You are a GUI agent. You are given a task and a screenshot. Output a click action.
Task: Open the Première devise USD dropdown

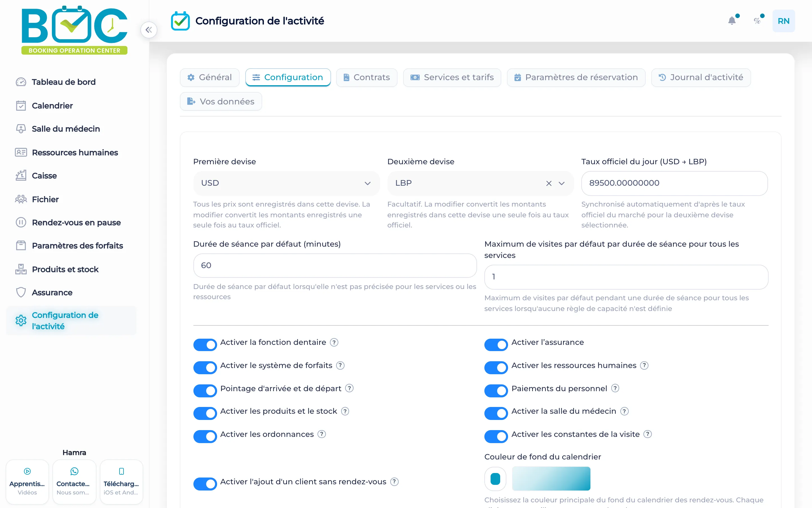(x=286, y=183)
